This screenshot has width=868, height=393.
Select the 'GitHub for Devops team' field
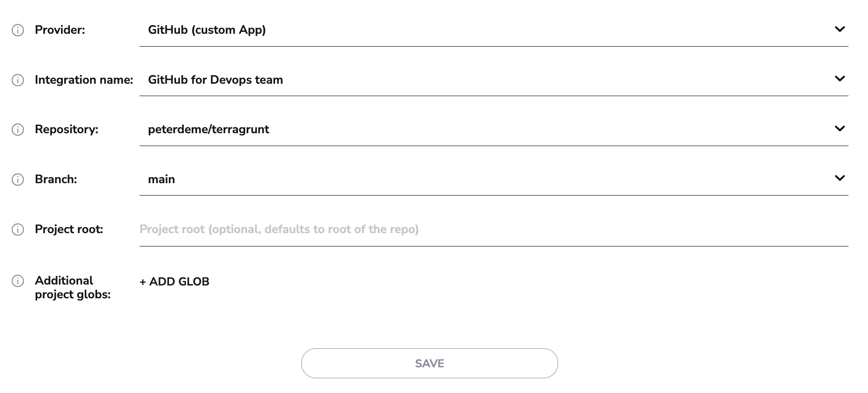pos(216,80)
